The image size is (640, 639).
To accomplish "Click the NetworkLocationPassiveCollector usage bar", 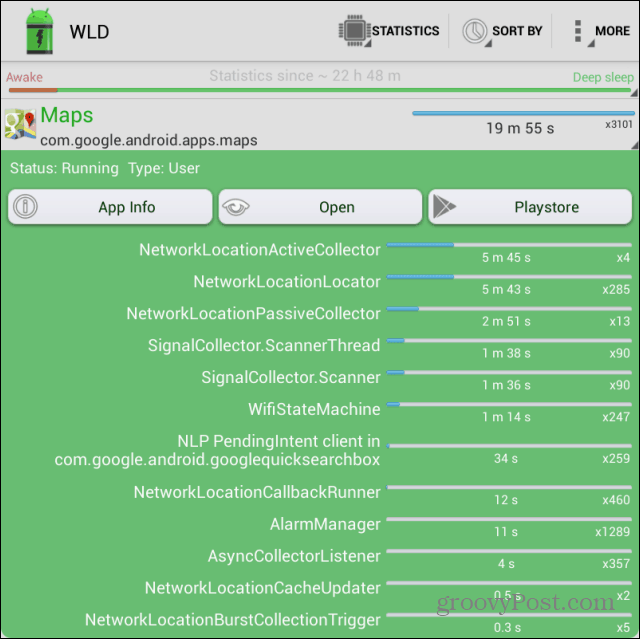I will (509, 308).
